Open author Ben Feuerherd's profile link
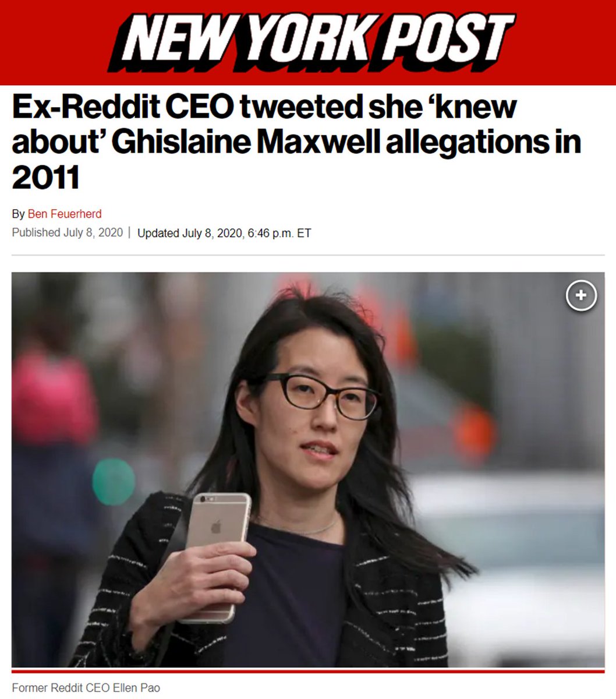This screenshot has height=699, width=616. click(65, 214)
